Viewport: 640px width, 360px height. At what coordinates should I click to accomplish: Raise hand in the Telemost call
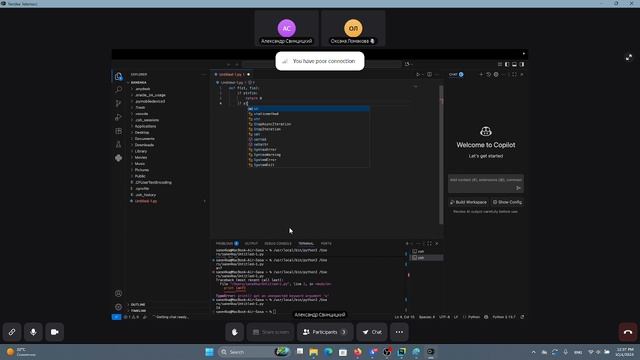click(235, 332)
